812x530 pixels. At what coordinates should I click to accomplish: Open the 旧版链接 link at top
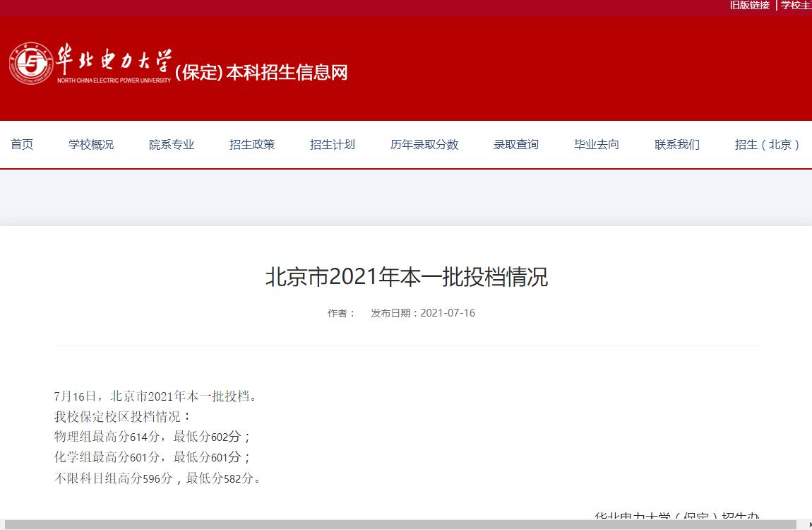pos(749,5)
